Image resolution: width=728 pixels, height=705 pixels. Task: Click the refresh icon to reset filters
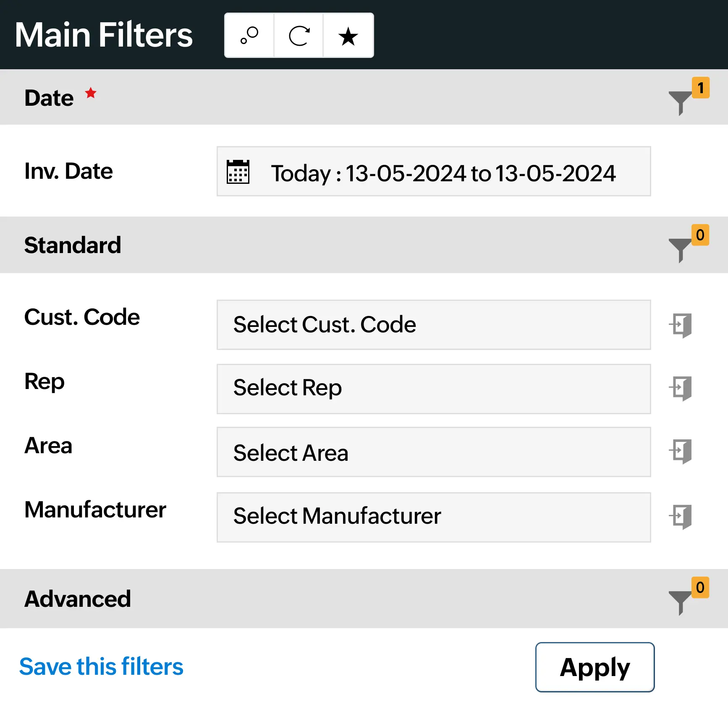pyautogui.click(x=299, y=36)
